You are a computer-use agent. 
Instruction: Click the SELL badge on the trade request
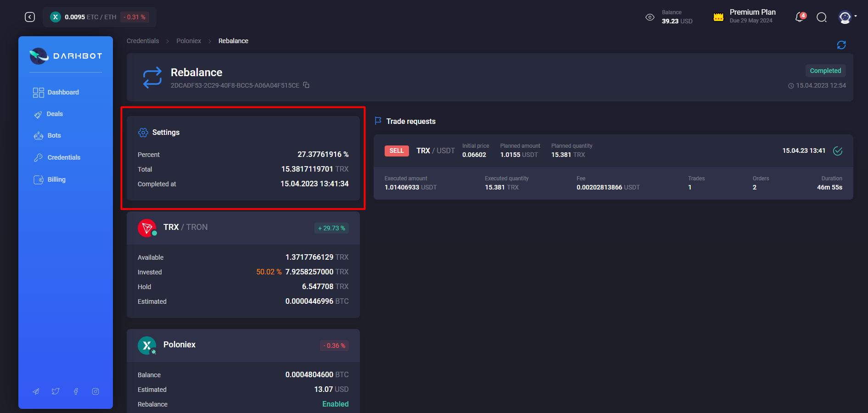click(396, 151)
